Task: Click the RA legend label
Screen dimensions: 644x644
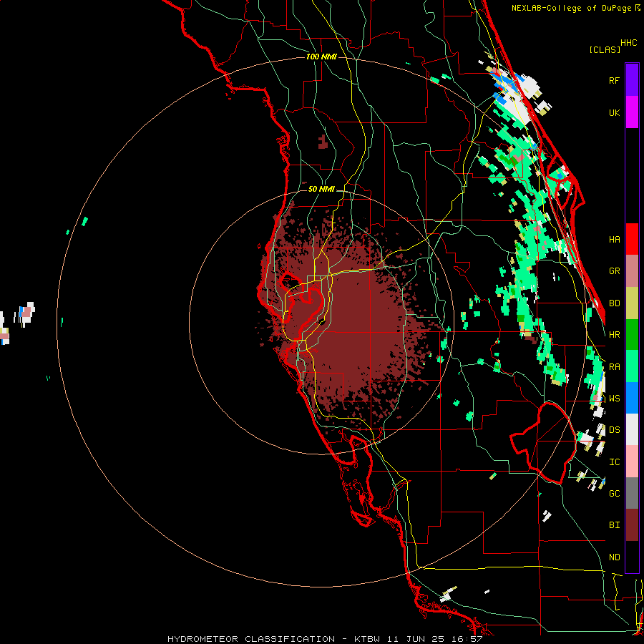Action: point(614,366)
